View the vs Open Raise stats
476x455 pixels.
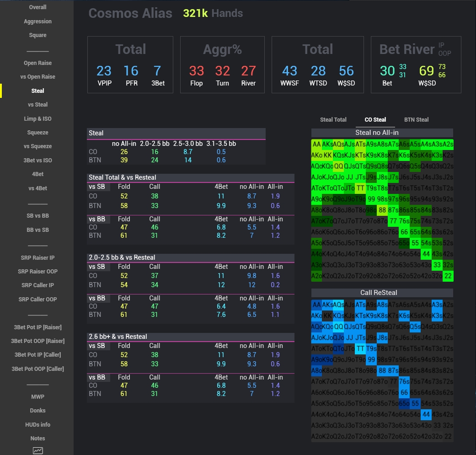pyautogui.click(x=37, y=76)
